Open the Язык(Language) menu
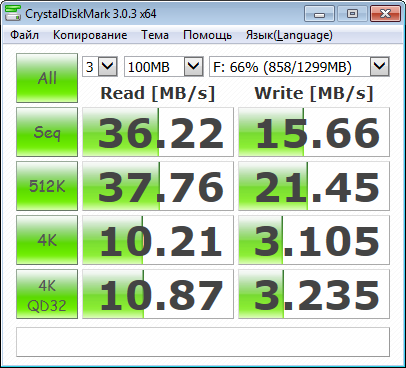 (289, 35)
